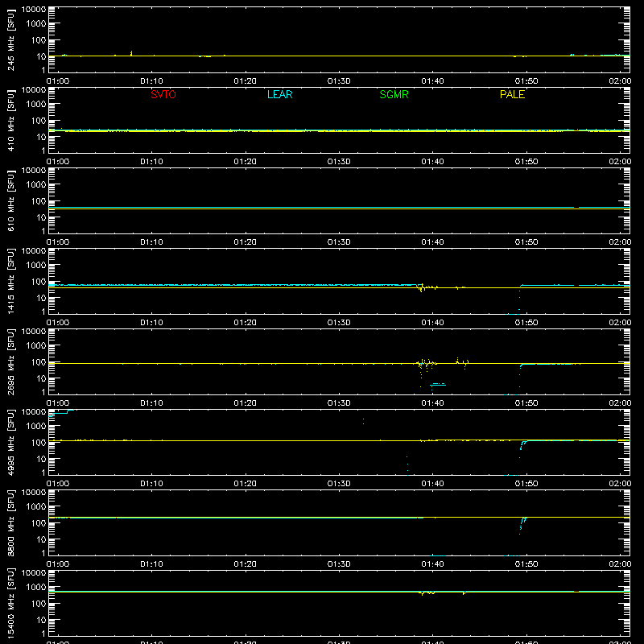Select the 1415 MHz [SFU] axis label
644x644 pixels.
[x=10, y=281]
